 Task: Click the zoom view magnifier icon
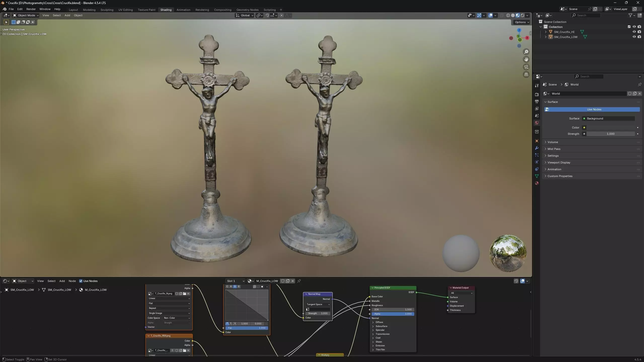point(526,52)
